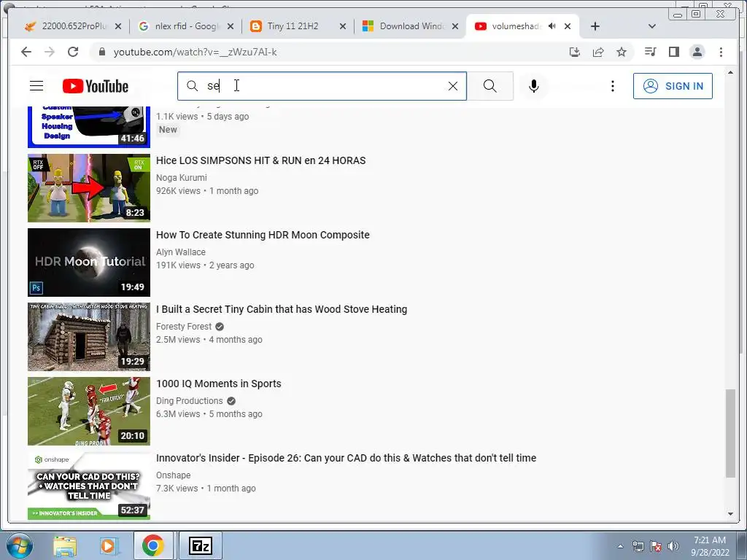Show hidden tray icons arrow
Image resolution: width=747 pixels, height=560 pixels.
(x=620, y=546)
